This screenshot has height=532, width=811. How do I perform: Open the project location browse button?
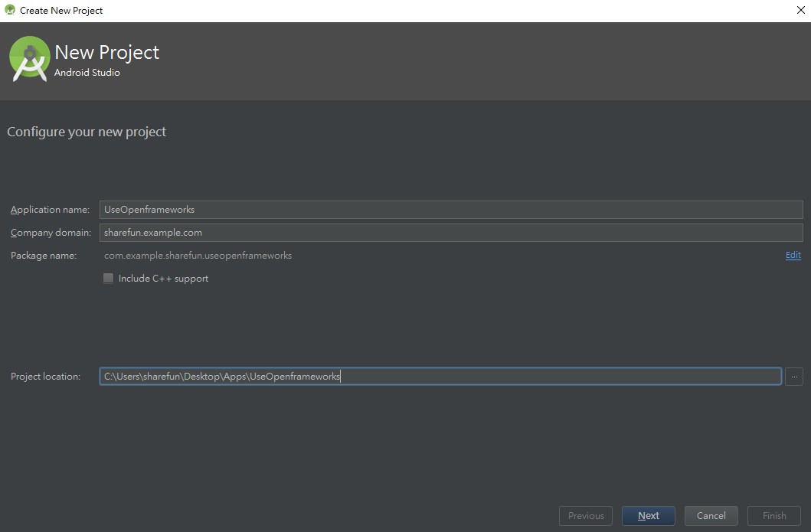[793, 377]
